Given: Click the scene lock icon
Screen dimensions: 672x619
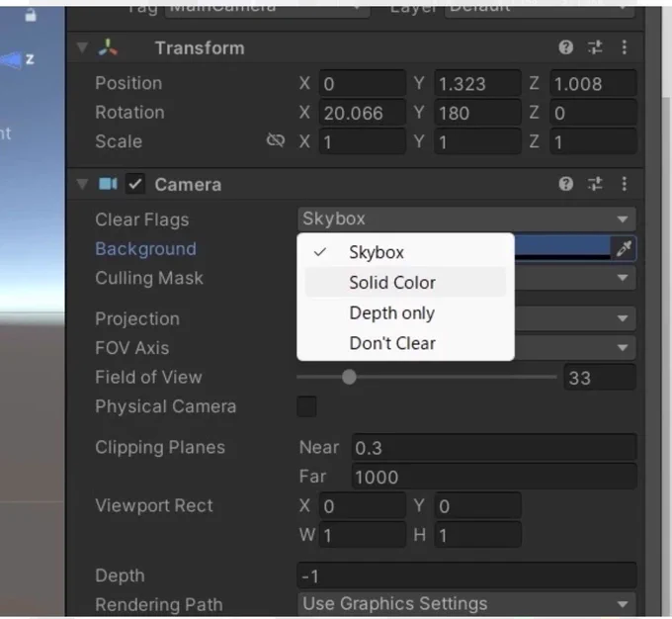Looking at the screenshot, I should coord(31,16).
